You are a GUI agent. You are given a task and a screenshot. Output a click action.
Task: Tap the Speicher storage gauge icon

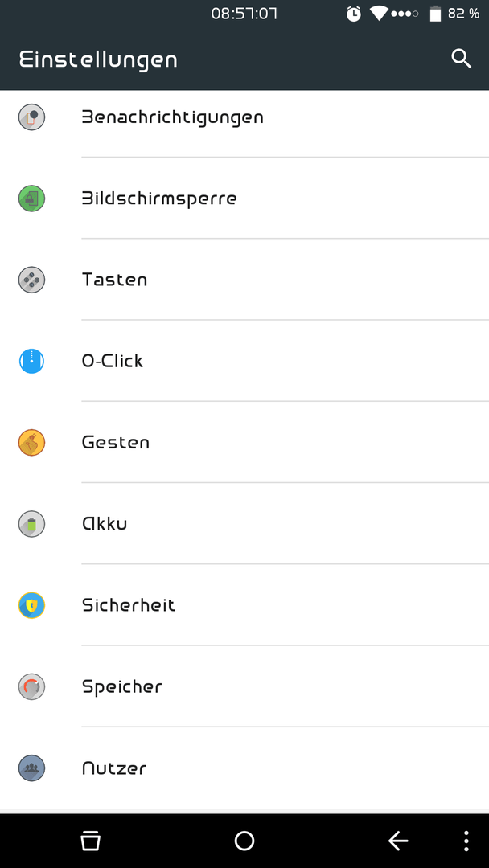click(31, 686)
